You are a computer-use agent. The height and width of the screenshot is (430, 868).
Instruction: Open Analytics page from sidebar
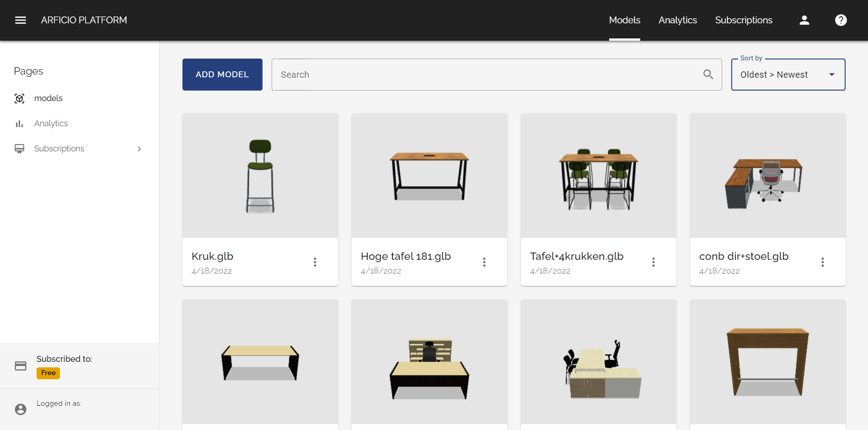point(51,124)
